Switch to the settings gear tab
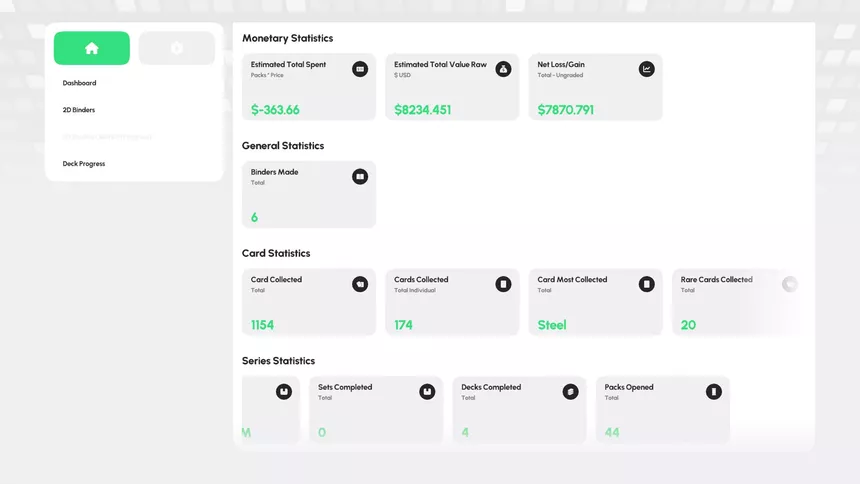860x484 pixels. 177,48
